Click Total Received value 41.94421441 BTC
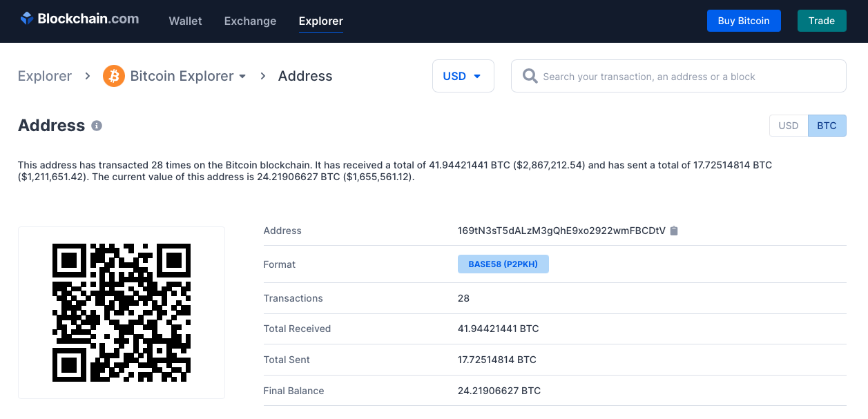This screenshot has width=868, height=419. point(499,329)
